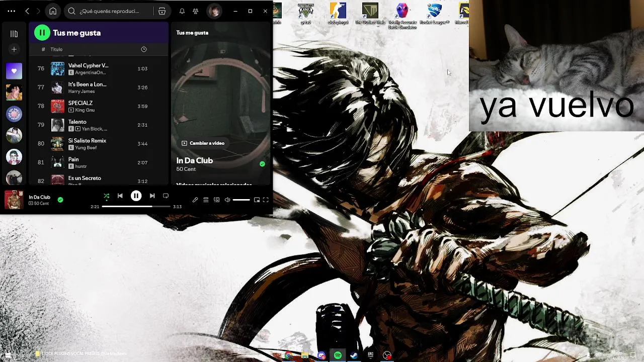Open Epic Games from the taskbar
644x362 pixels.
[370, 355]
